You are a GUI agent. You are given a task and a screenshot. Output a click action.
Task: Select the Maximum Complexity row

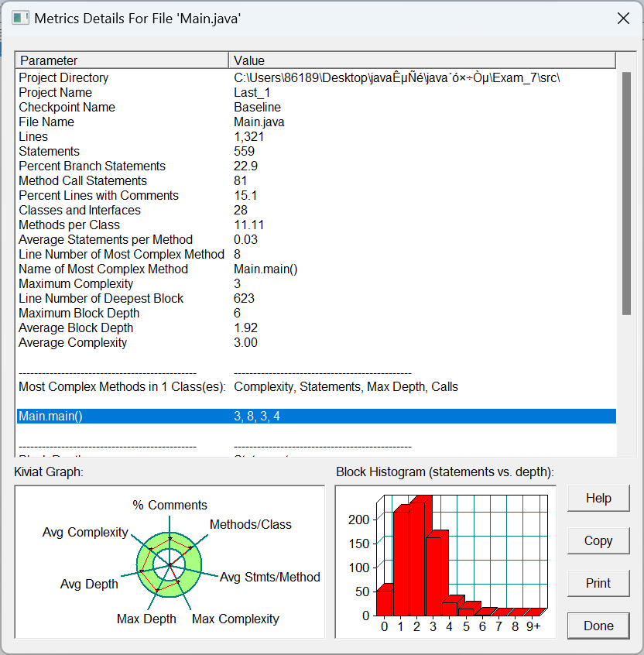point(316,283)
